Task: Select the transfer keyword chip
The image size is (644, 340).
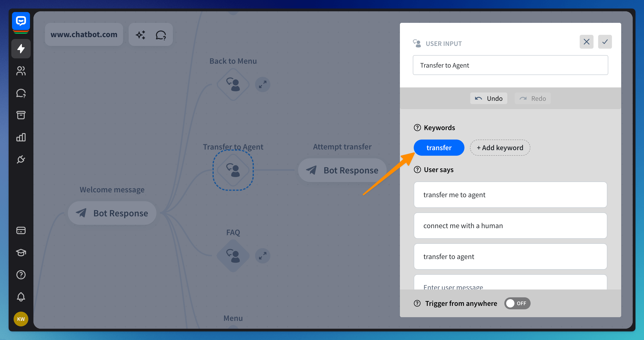Action: [x=439, y=148]
